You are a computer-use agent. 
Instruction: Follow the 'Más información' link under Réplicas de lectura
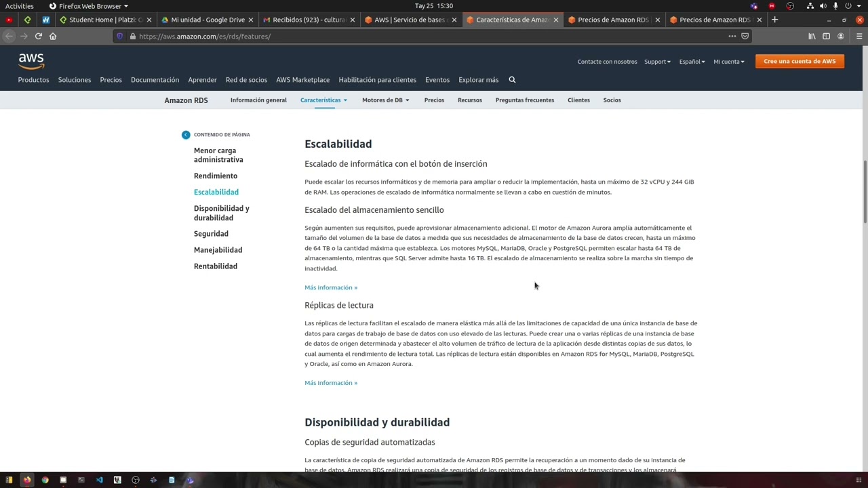point(331,383)
